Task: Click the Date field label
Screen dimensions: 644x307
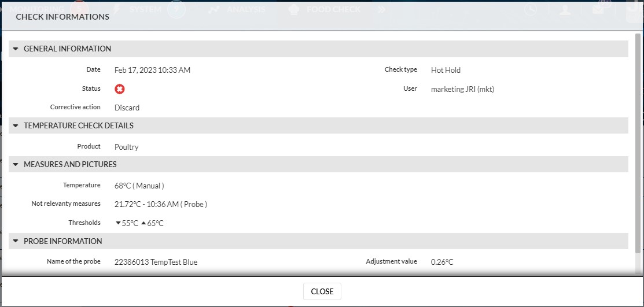Action: tap(93, 70)
